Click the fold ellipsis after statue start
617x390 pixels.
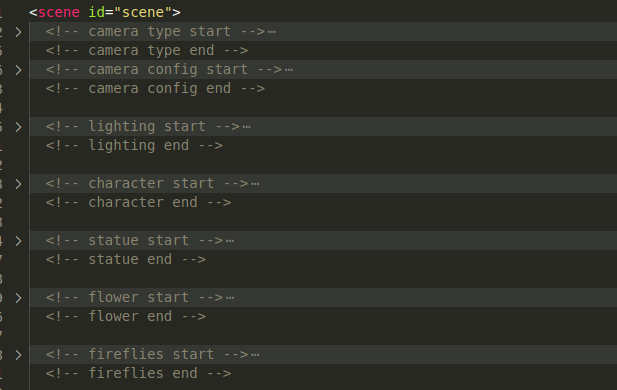pyautogui.click(x=230, y=241)
